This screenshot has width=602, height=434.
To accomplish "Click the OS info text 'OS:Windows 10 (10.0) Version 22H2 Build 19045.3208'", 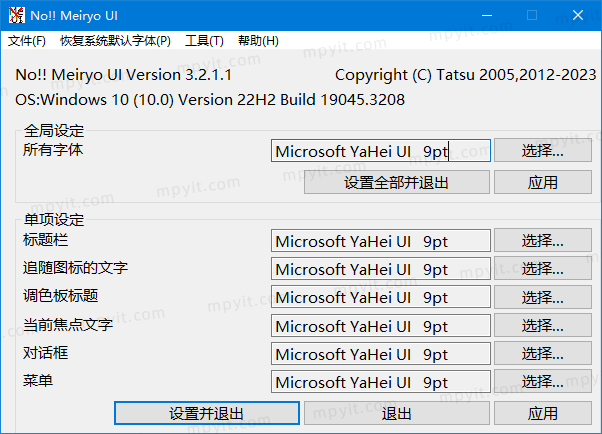I will (210, 99).
